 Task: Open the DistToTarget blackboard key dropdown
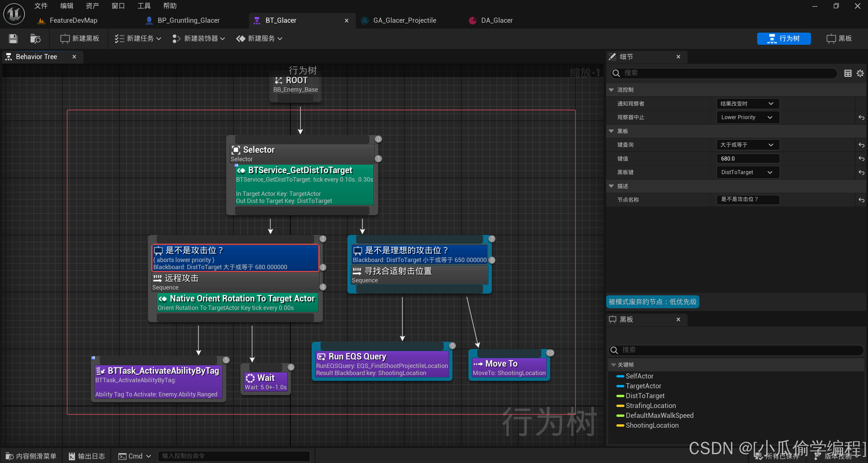click(x=747, y=172)
